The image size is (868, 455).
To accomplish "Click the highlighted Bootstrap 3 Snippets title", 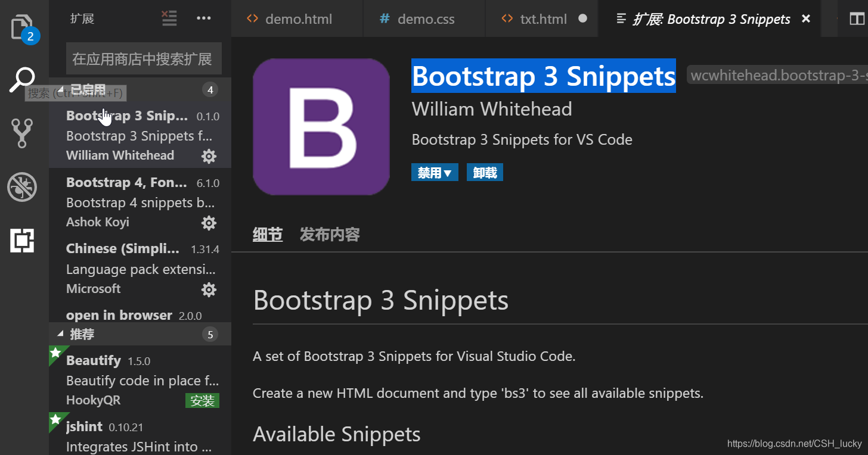I will [x=544, y=76].
